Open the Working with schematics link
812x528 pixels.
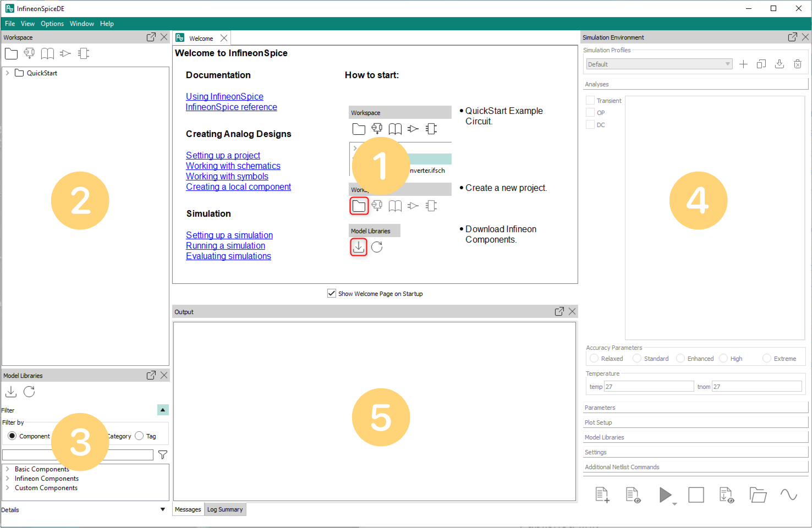point(233,166)
